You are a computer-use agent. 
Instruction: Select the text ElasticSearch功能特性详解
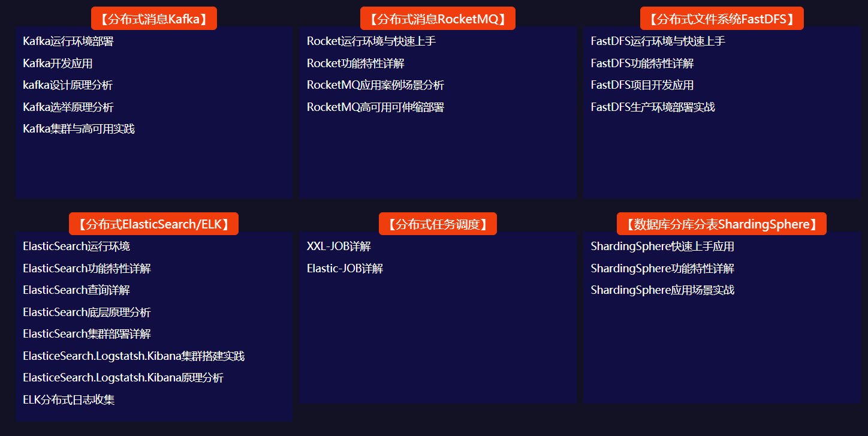(87, 269)
